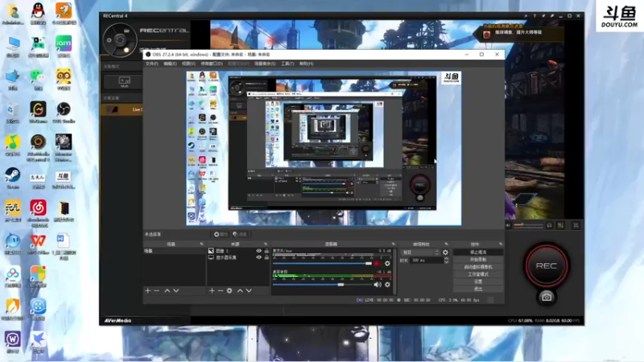Open Douyu desktop shortcut

64,178
